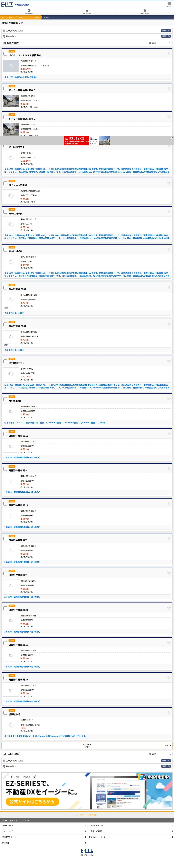The height and width of the screenshot is (868, 174).
Task: Click 変更する for 検索条件 at top
Action: tap(166, 36)
